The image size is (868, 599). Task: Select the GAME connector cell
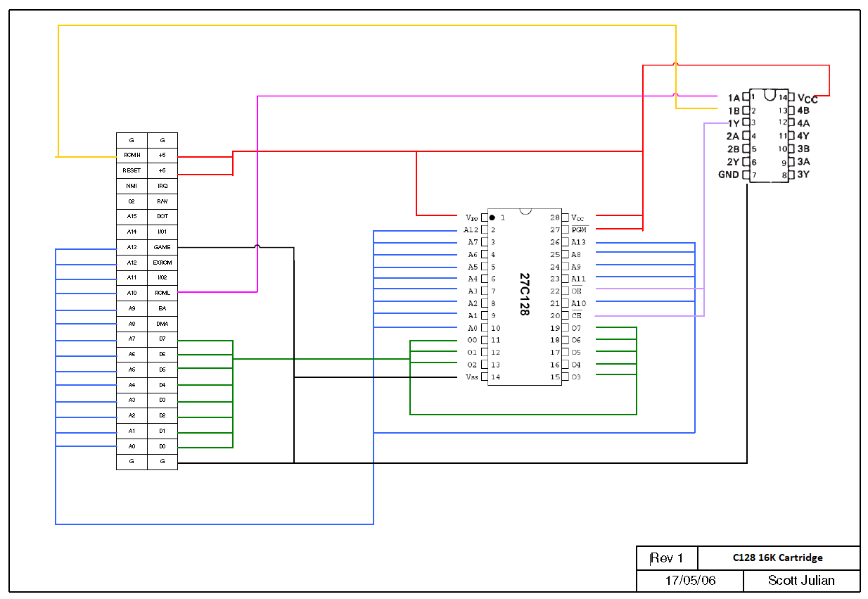click(x=162, y=248)
